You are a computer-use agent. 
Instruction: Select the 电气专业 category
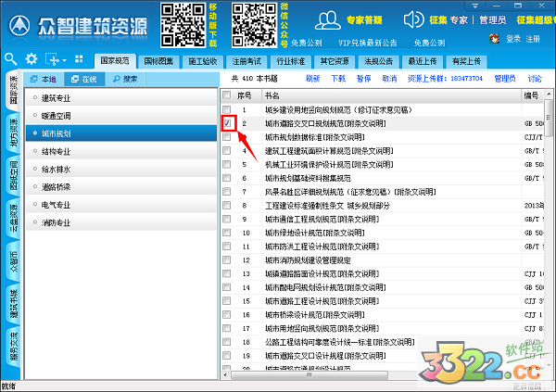click(x=121, y=205)
